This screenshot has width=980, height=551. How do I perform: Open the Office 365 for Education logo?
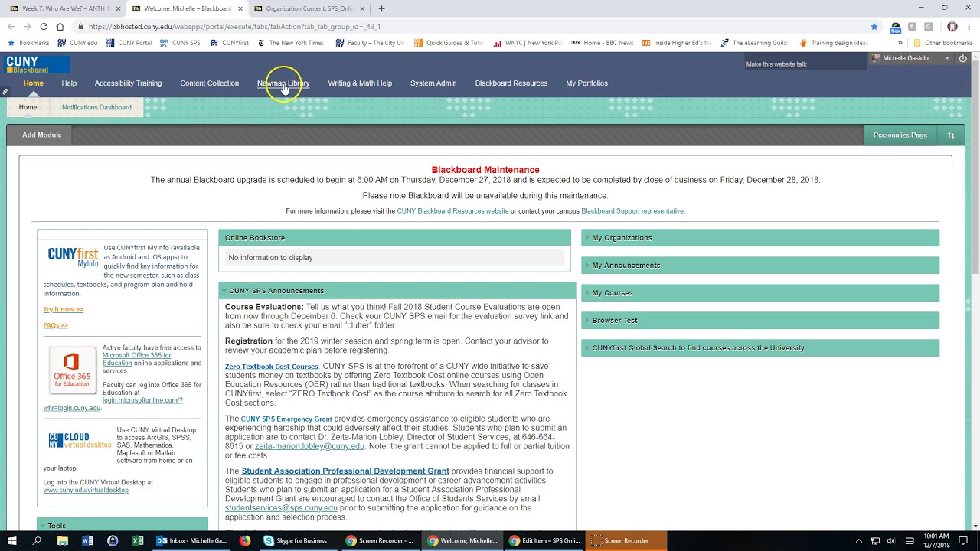click(x=72, y=370)
